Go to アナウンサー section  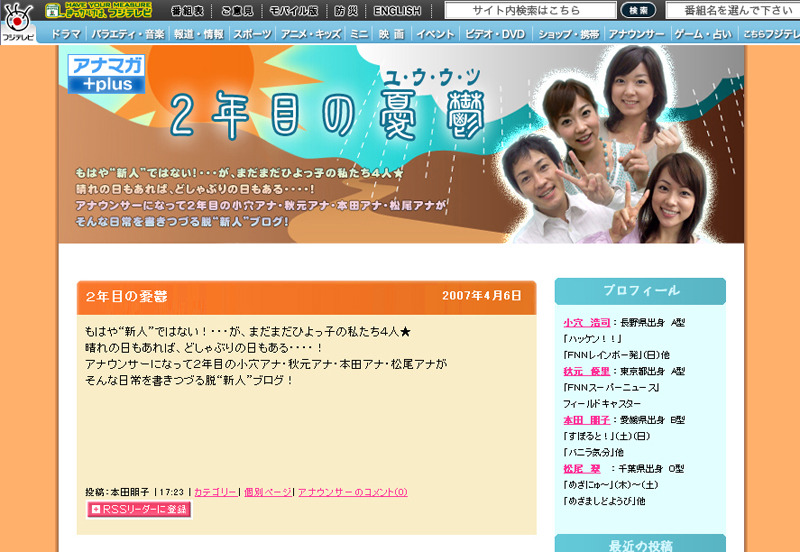tap(637, 34)
